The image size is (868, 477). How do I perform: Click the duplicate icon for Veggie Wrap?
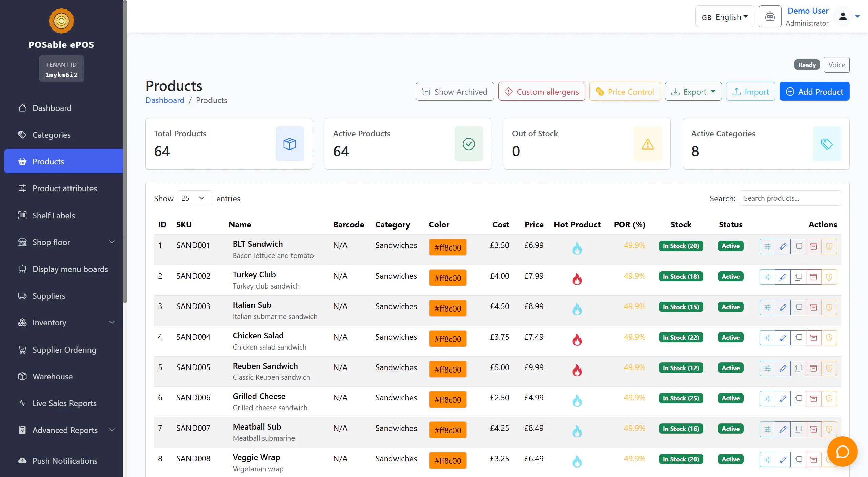[798, 460]
